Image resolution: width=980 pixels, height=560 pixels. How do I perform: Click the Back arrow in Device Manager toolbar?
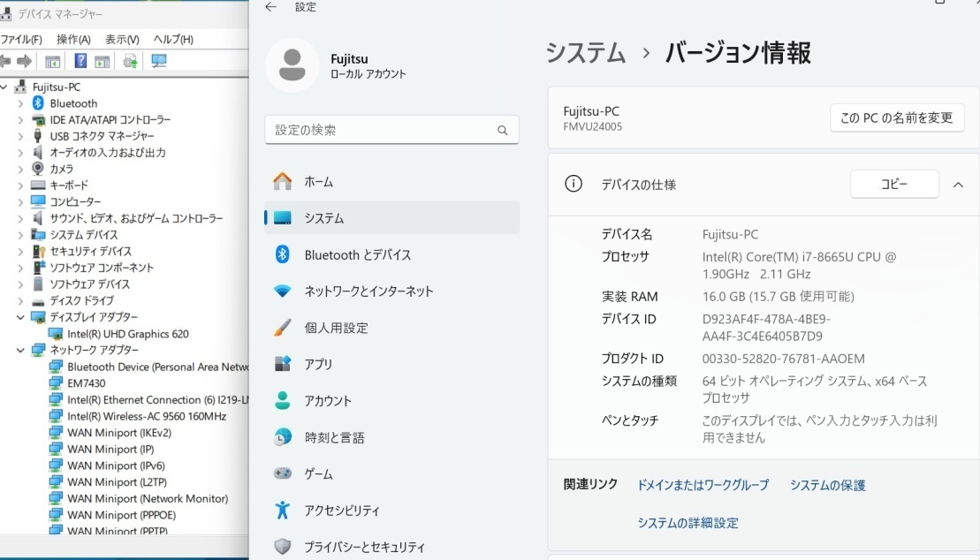pos(5,61)
